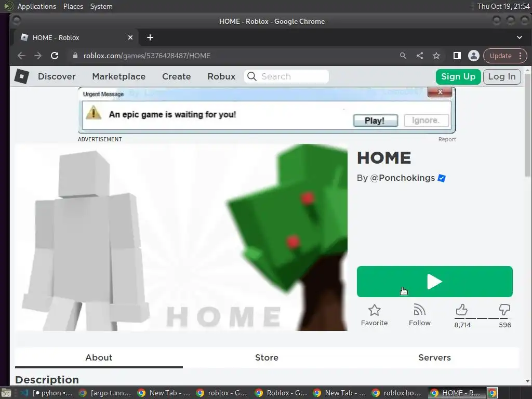Open the System menu
532x399 pixels.
[x=101, y=6]
